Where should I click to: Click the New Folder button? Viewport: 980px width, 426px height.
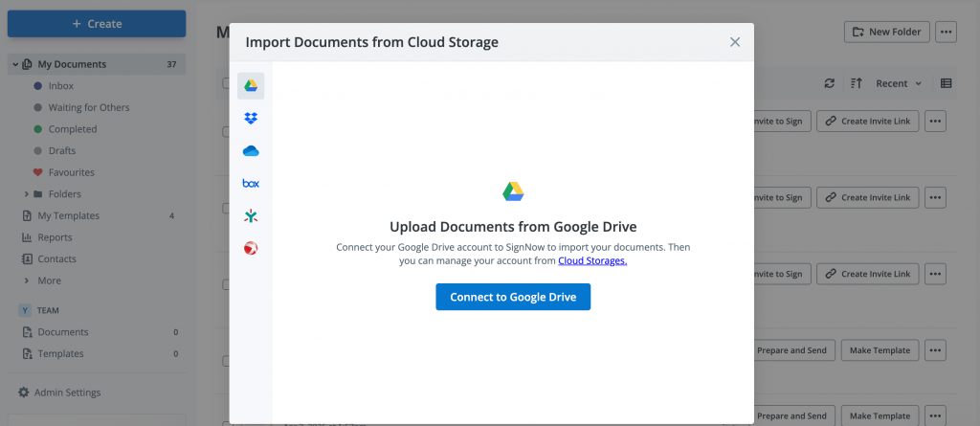tap(887, 32)
